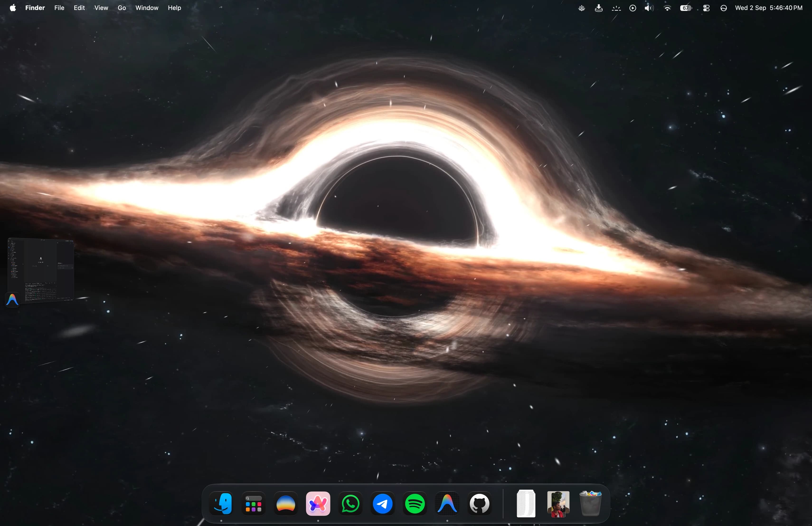Open the Wi-Fi menu
Viewport: 812px width, 526px height.
click(x=667, y=8)
